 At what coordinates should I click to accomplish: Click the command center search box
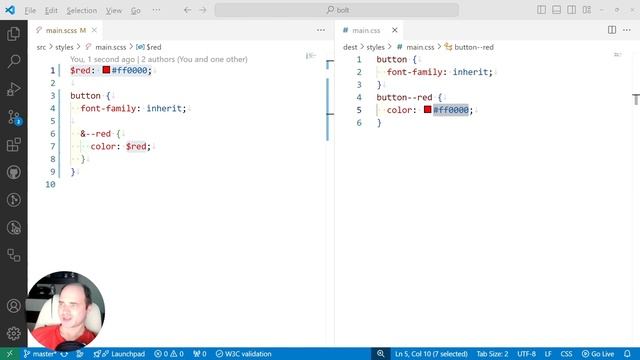(337, 10)
